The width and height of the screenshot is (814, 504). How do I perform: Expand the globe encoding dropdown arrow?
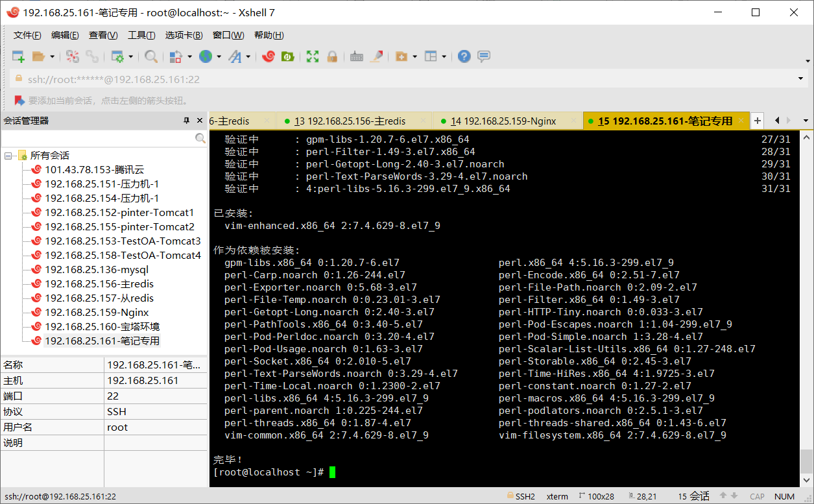point(219,57)
